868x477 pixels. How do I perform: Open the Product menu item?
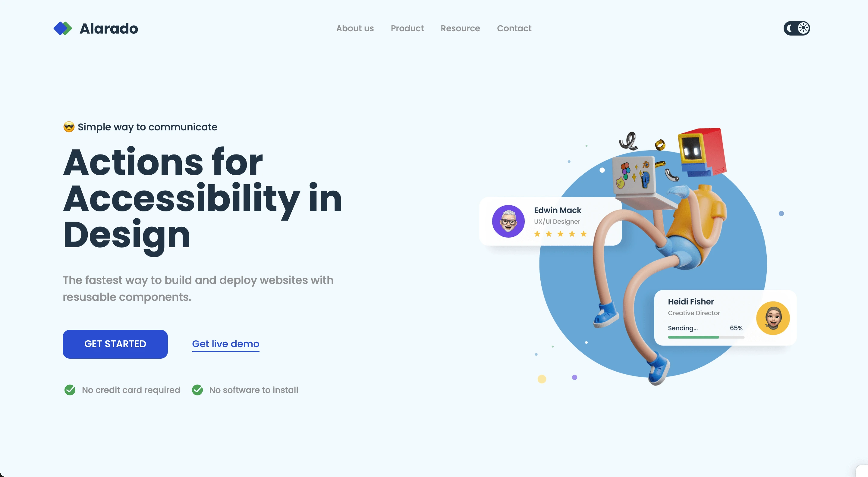[x=407, y=28]
